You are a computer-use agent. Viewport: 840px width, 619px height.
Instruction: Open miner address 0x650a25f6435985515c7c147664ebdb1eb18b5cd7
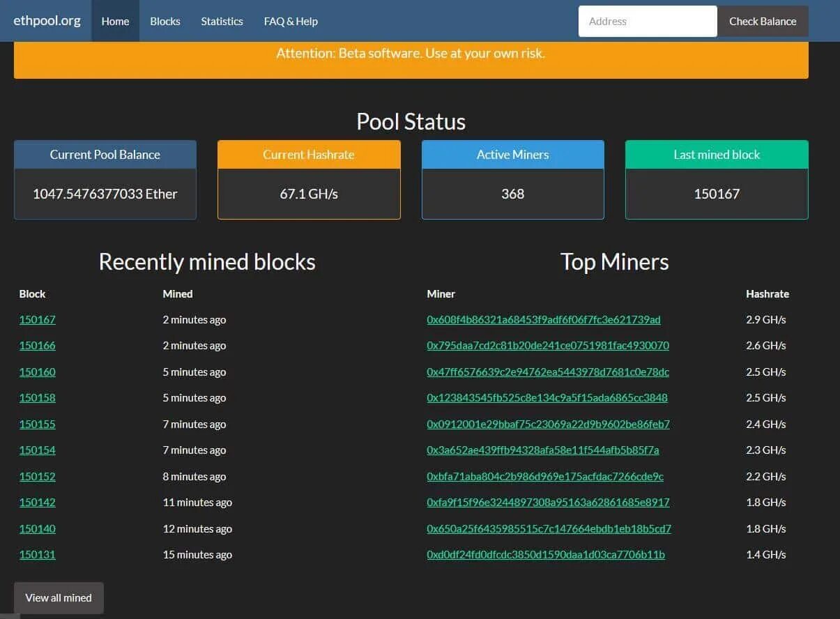pos(549,529)
